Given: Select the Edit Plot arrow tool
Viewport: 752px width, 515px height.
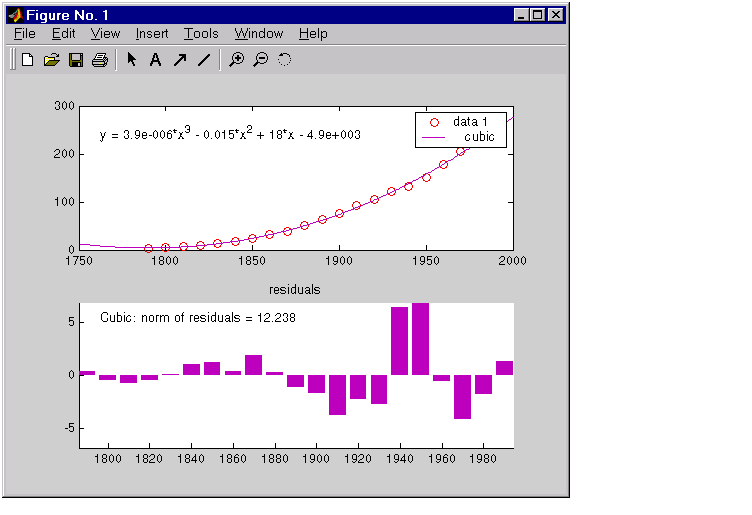Looking at the screenshot, I should [131, 60].
